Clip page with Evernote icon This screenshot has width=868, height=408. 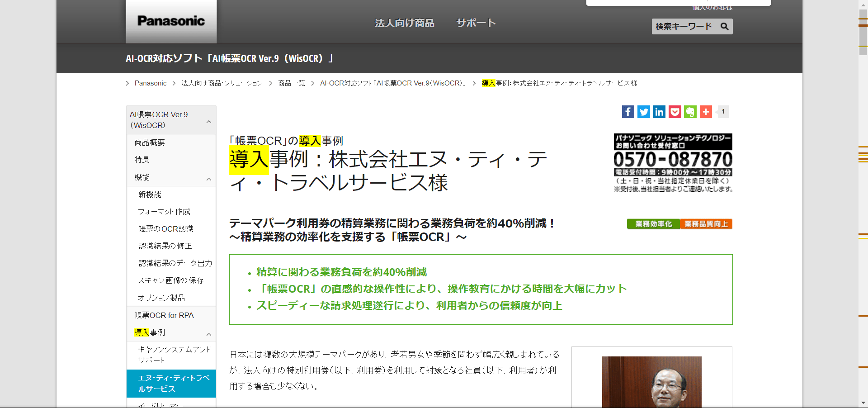(x=690, y=112)
